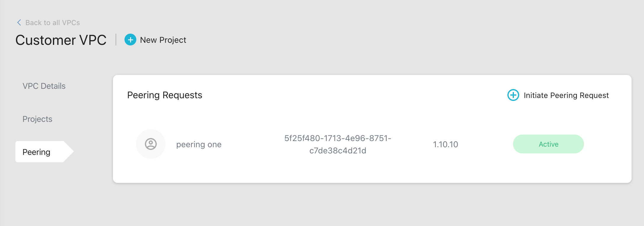Click Initiate Peering Request

566,95
